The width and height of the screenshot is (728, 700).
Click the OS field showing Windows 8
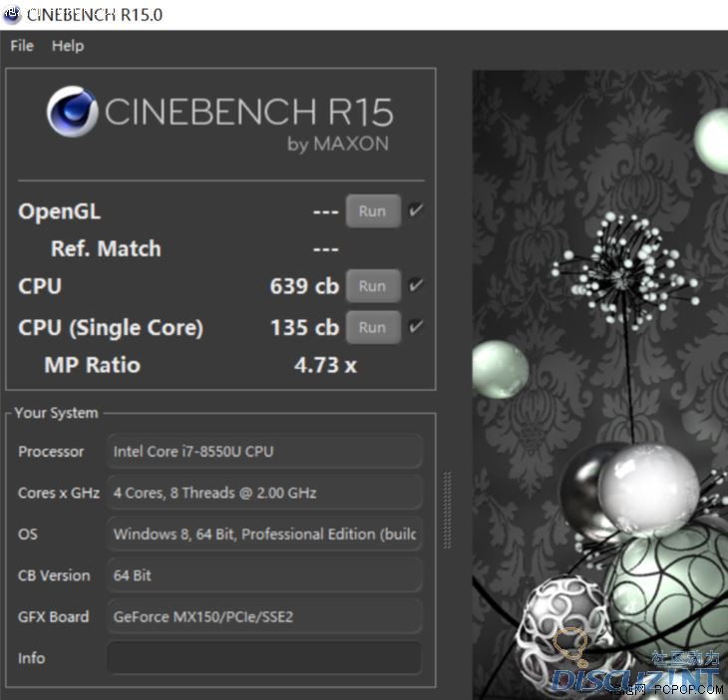(264, 534)
